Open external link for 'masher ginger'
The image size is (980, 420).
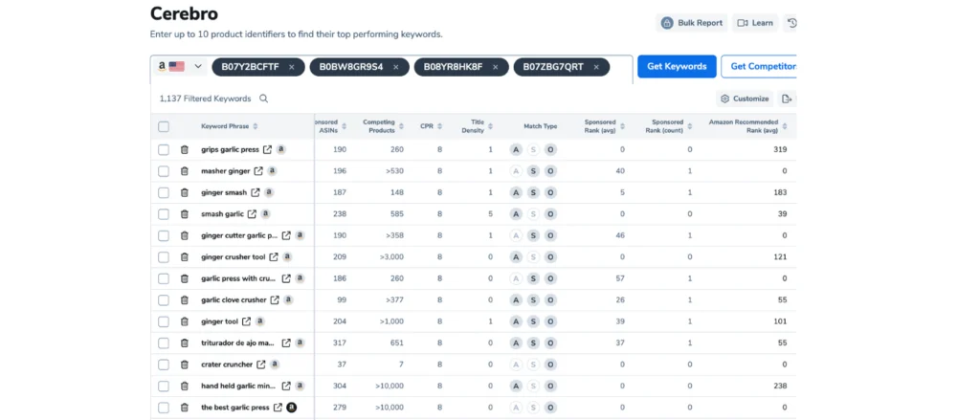(258, 170)
